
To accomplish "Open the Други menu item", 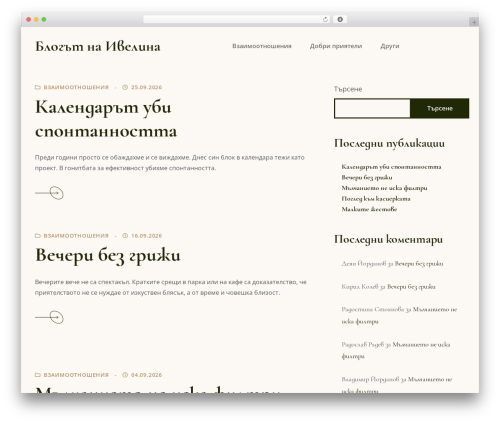I will 390,46.
